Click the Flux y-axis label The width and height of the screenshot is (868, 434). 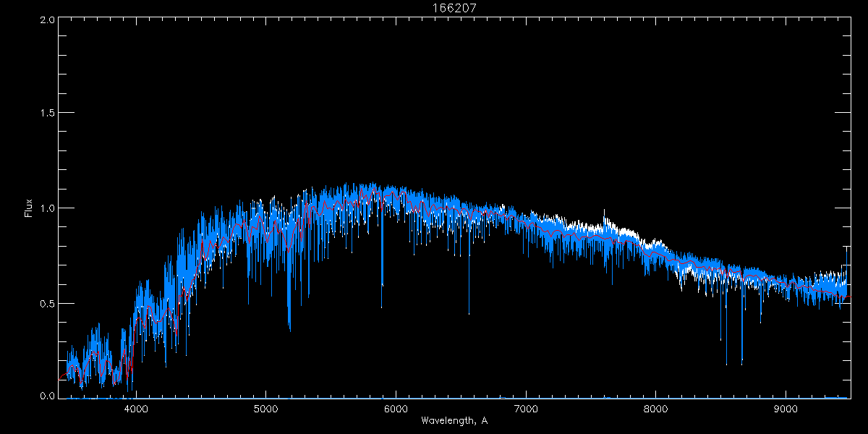pos(29,208)
